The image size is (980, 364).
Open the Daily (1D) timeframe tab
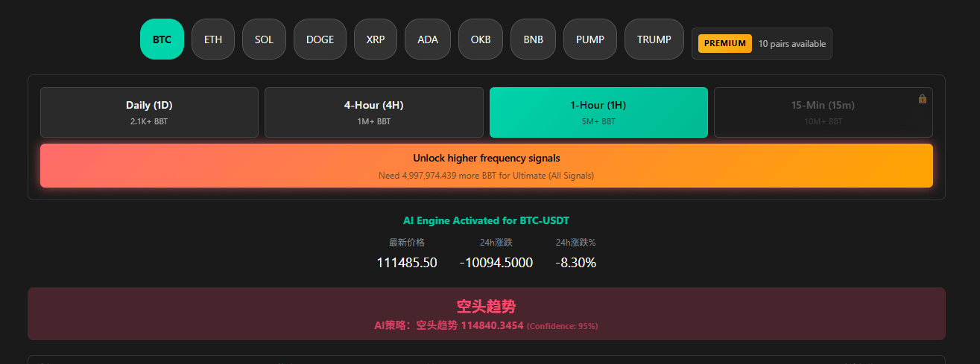pos(149,112)
